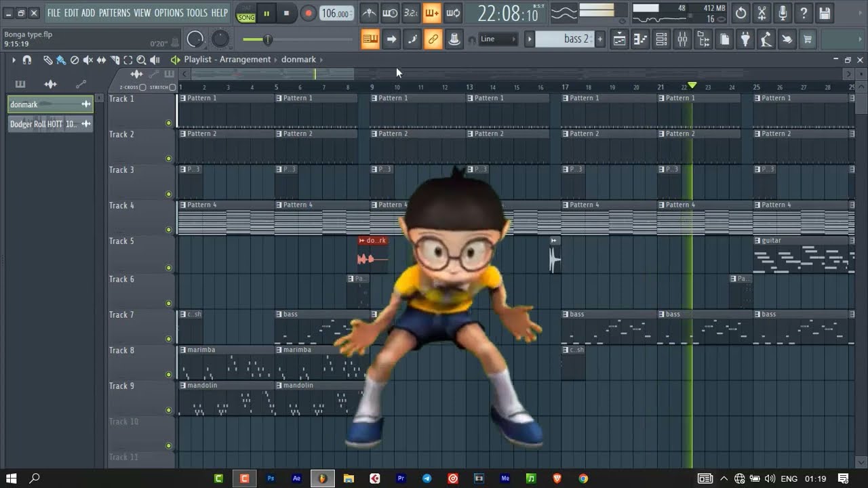The height and width of the screenshot is (488, 868).
Task: Select the playlist Paint brush tool
Action: (x=60, y=60)
